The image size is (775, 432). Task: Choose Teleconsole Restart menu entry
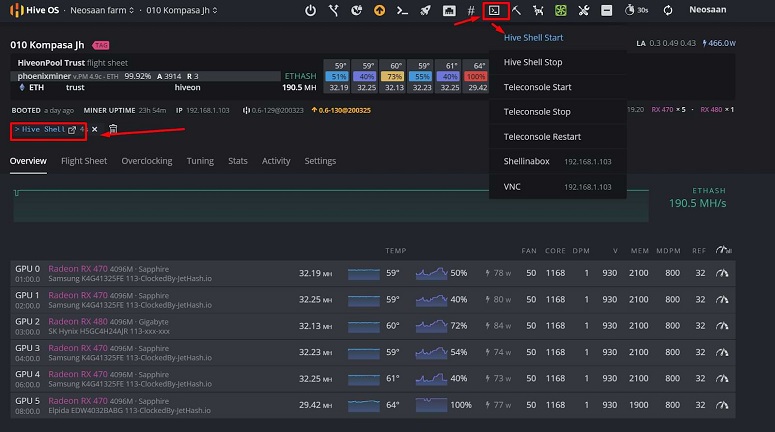542,136
